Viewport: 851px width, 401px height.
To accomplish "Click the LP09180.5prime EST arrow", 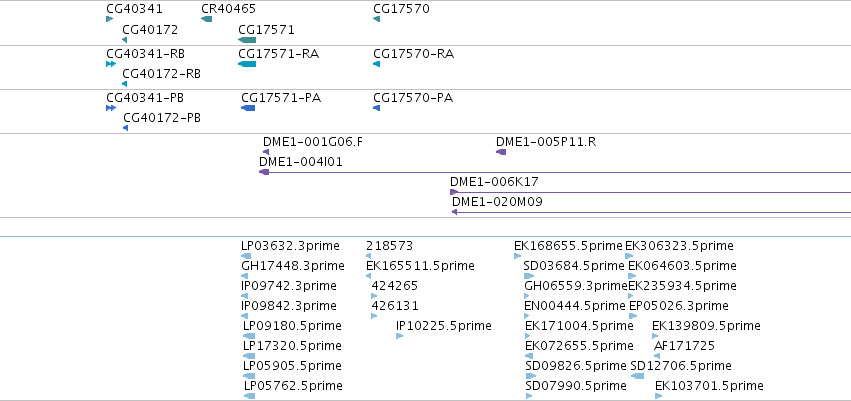I will point(249,336).
